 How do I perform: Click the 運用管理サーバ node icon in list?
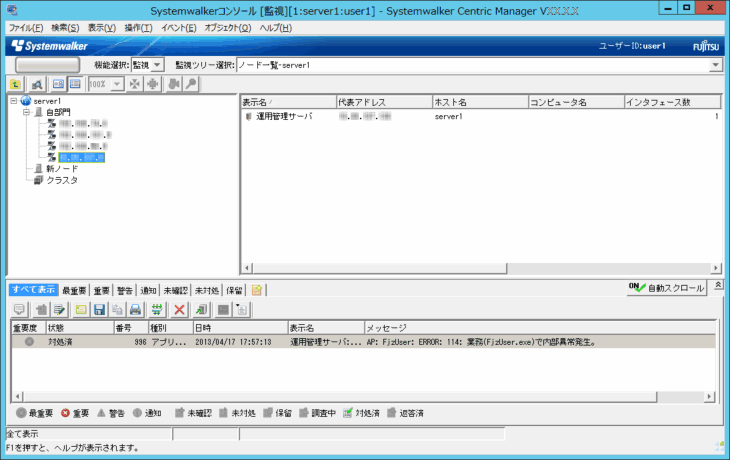[x=249, y=116]
